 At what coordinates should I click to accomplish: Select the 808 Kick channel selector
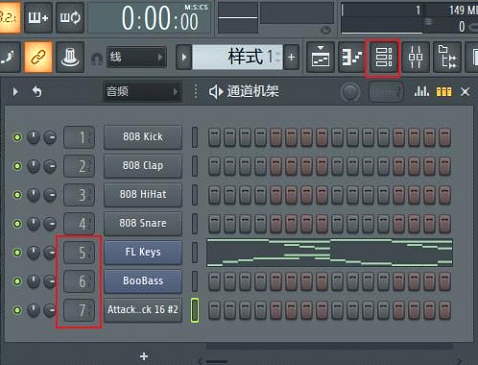[x=195, y=137]
